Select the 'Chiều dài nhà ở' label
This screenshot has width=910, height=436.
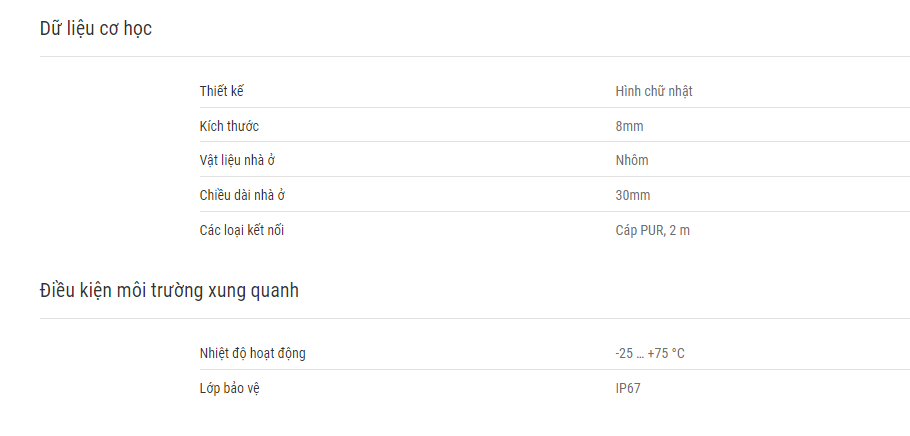point(242,195)
